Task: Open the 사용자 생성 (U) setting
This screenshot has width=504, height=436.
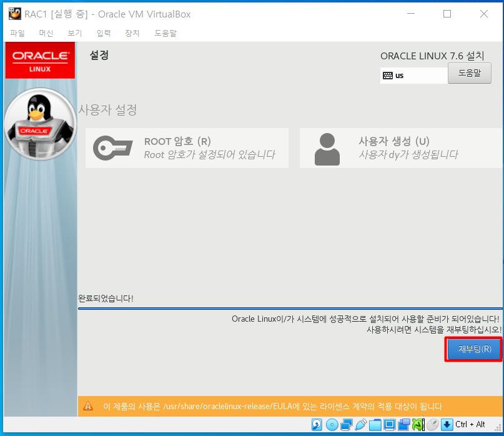Action: pyautogui.click(x=402, y=148)
